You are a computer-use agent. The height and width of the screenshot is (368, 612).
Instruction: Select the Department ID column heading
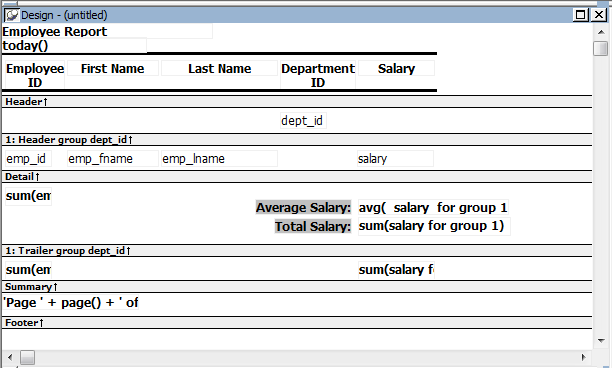tap(318, 75)
